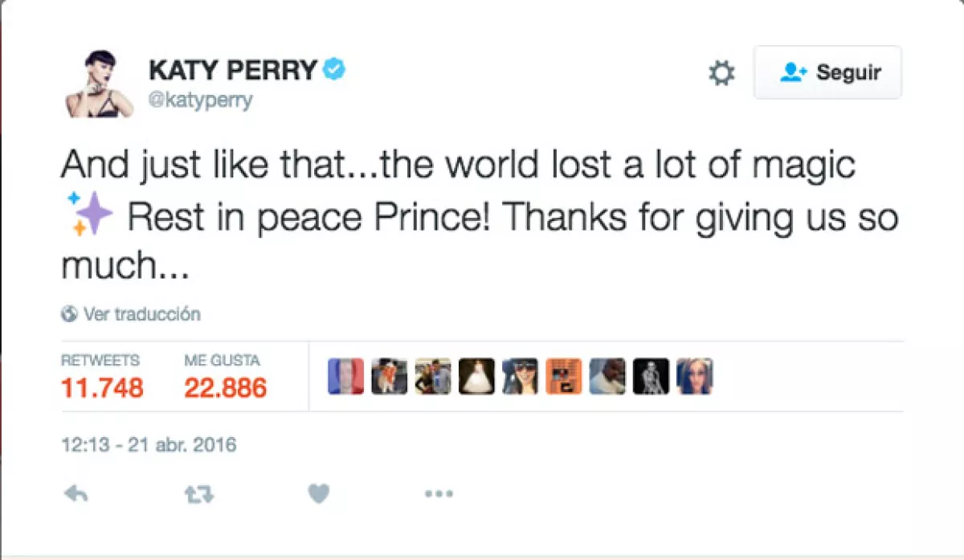Open more actions from the ellipsis

click(x=439, y=493)
